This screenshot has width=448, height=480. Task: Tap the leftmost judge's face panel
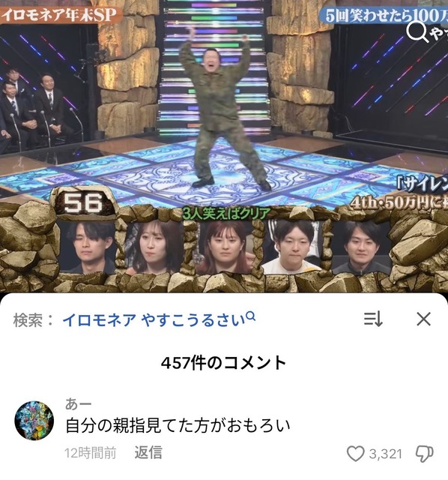coord(89,247)
